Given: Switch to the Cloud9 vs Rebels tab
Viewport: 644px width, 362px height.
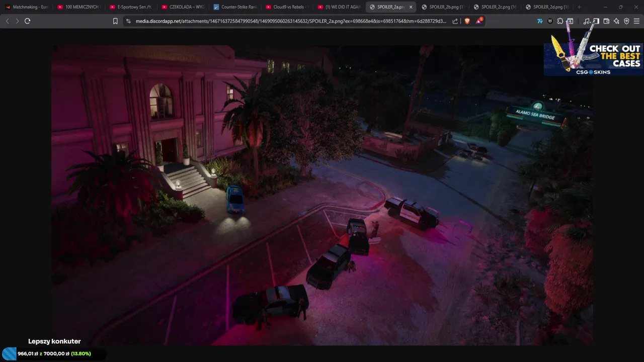Looking at the screenshot, I should (287, 7).
